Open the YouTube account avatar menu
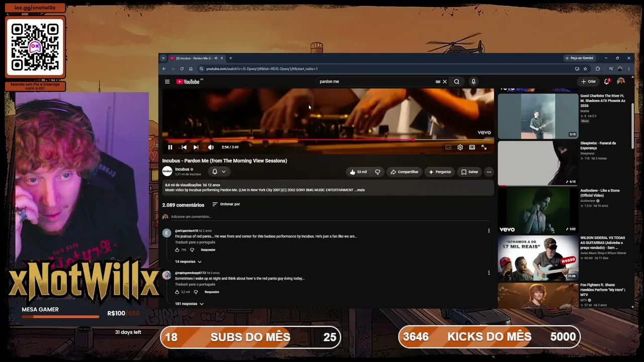The width and height of the screenshot is (644, 362). (621, 81)
